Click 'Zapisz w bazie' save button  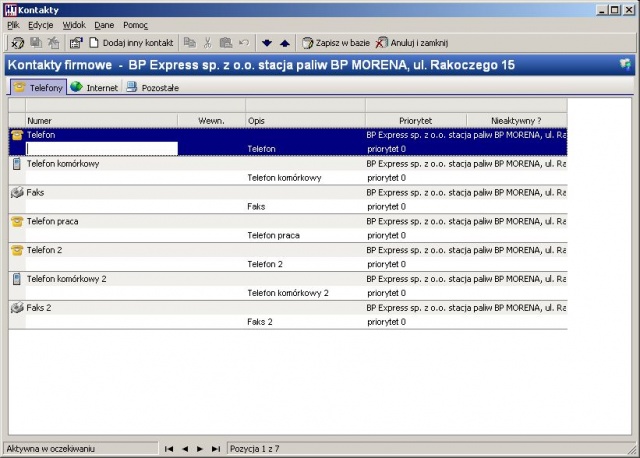pyautogui.click(x=336, y=42)
